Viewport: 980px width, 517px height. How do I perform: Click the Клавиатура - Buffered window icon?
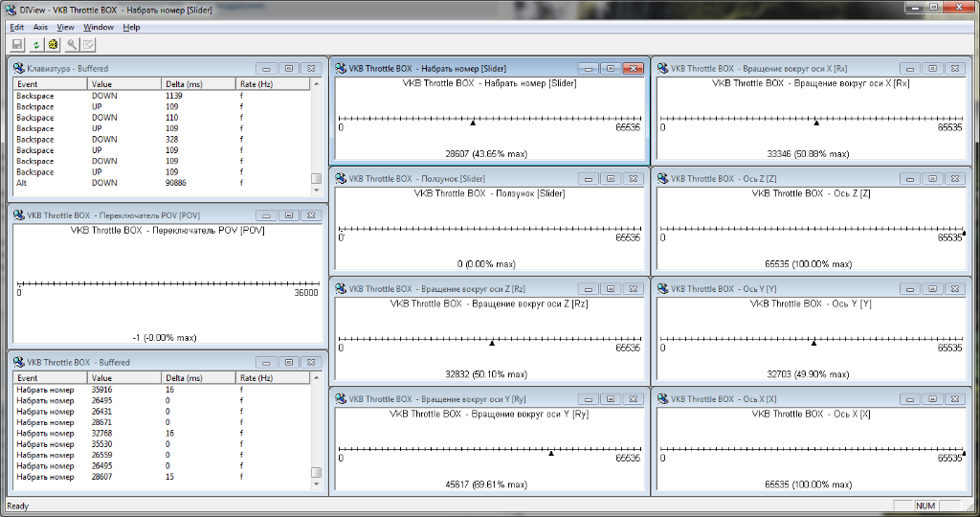19,68
